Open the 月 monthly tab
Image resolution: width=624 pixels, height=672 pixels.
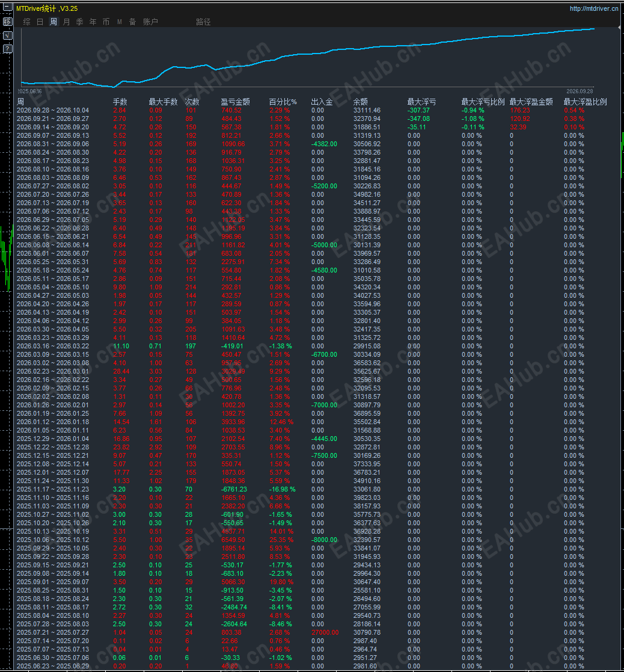coord(66,22)
